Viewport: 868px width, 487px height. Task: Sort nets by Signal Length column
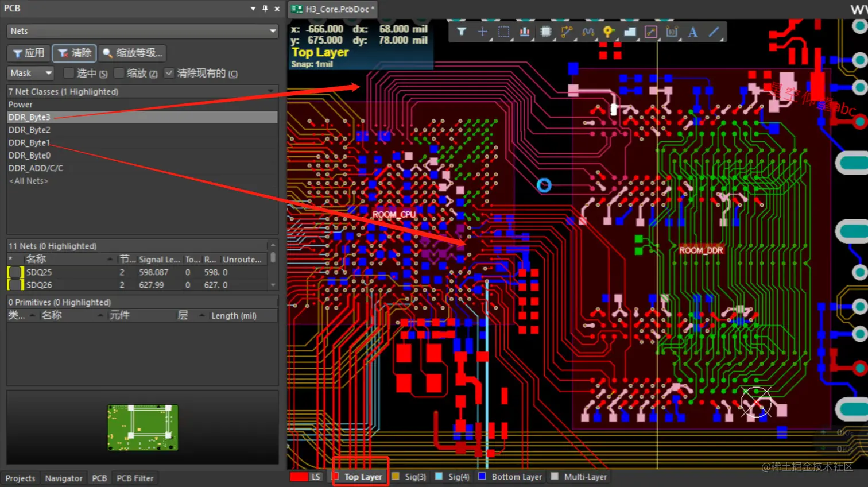coord(160,259)
